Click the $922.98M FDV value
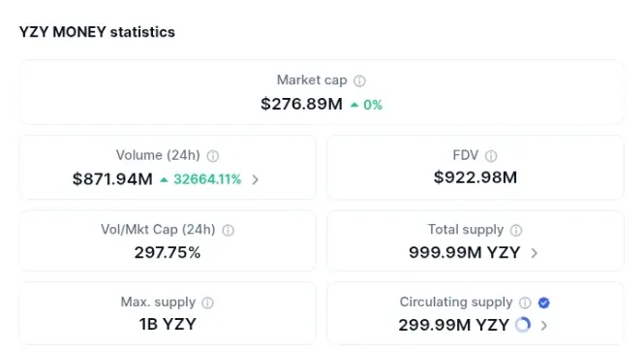The image size is (644, 350). tap(475, 177)
